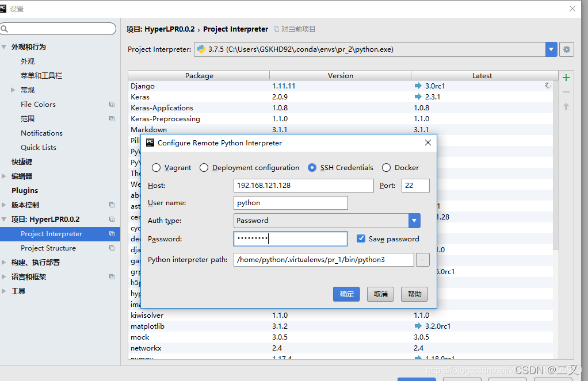Click the project-level icon beside 项目: HyperLPR0.0.2
Image resolution: width=588 pixels, height=381 pixels.
[112, 219]
